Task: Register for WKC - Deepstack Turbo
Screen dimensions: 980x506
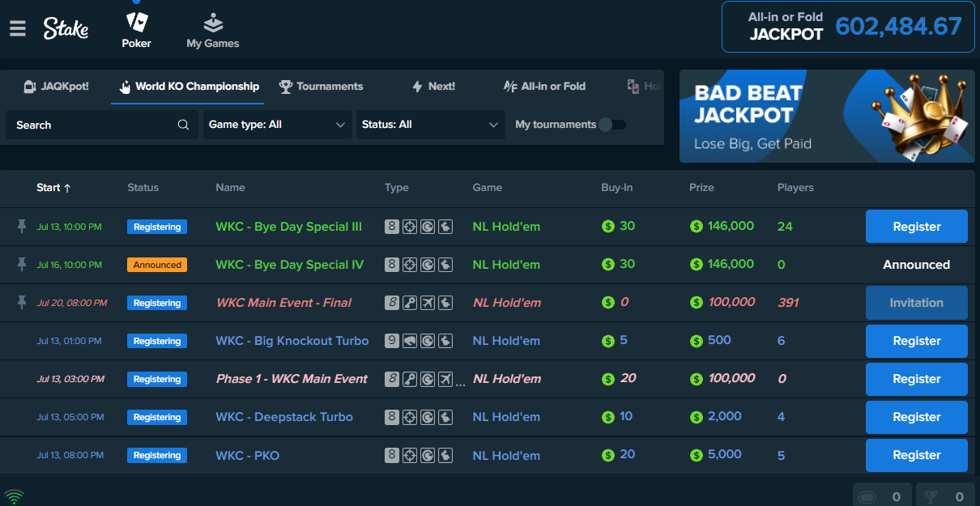Action: (917, 417)
